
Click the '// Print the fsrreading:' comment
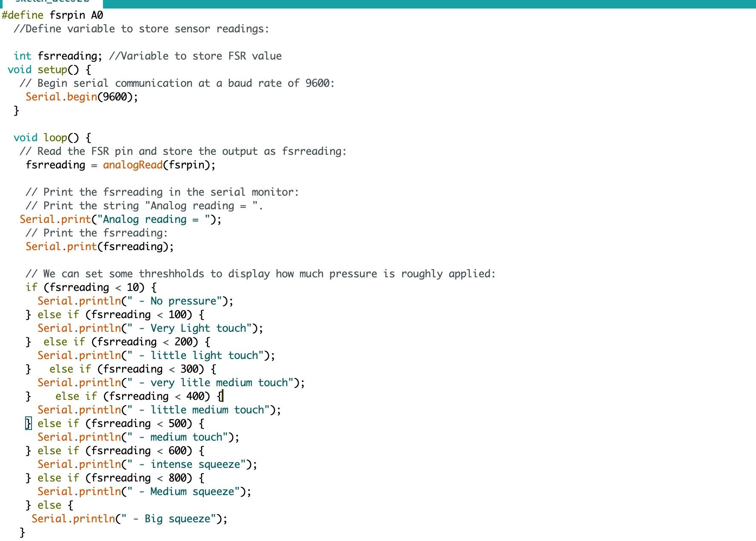[x=97, y=233]
